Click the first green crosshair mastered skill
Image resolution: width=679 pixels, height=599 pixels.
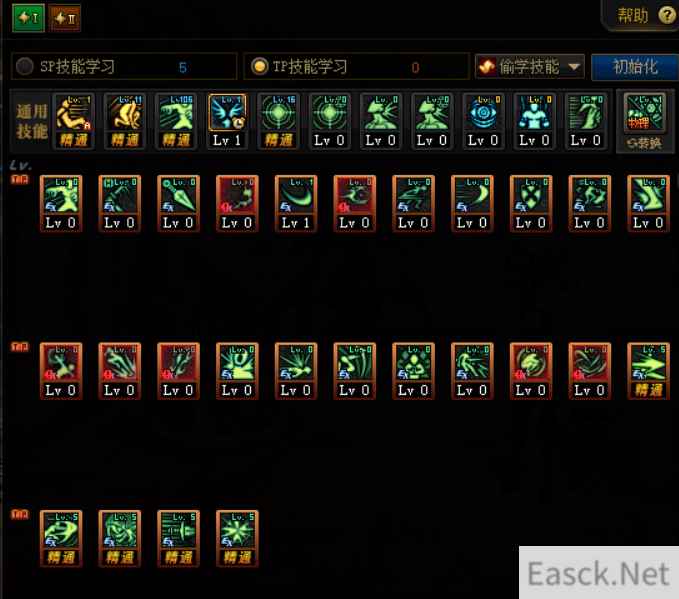click(x=278, y=121)
